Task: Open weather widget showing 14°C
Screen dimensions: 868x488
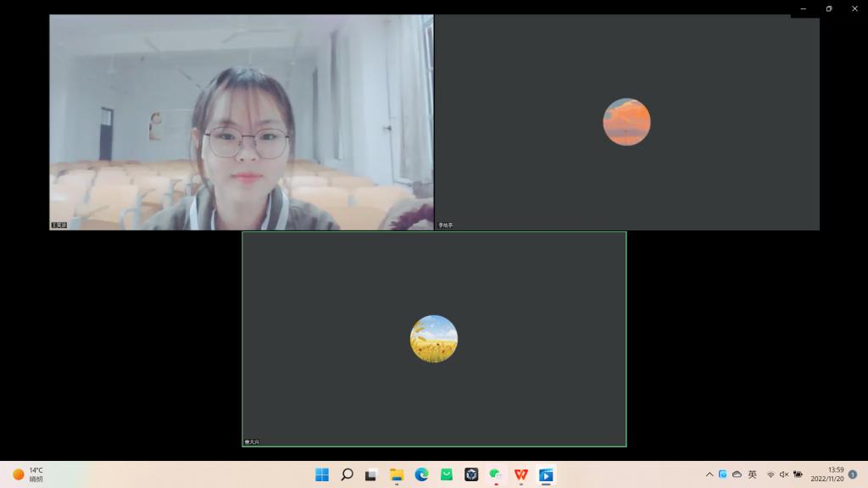Action: [x=28, y=474]
